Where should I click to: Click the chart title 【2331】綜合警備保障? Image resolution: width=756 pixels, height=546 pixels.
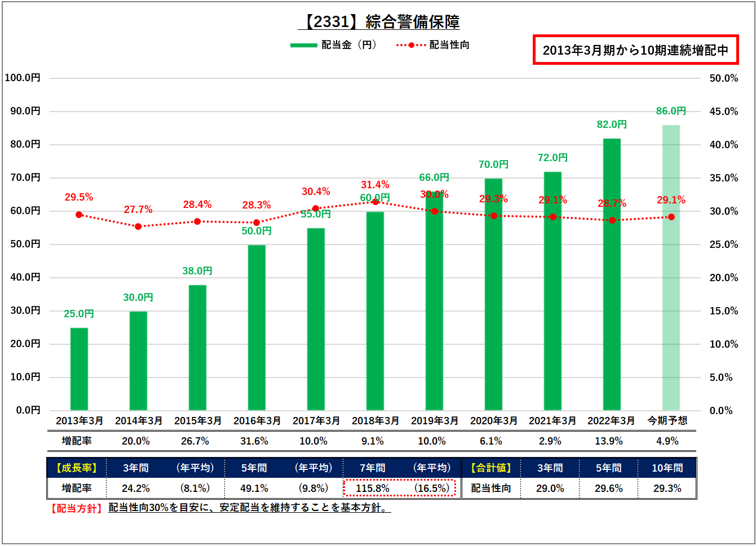click(379, 22)
